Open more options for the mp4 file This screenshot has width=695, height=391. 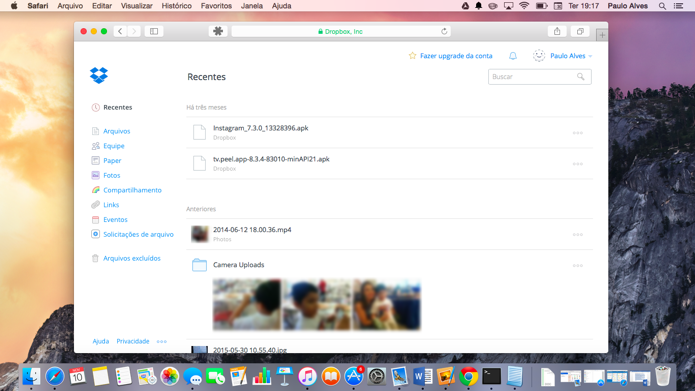578,235
